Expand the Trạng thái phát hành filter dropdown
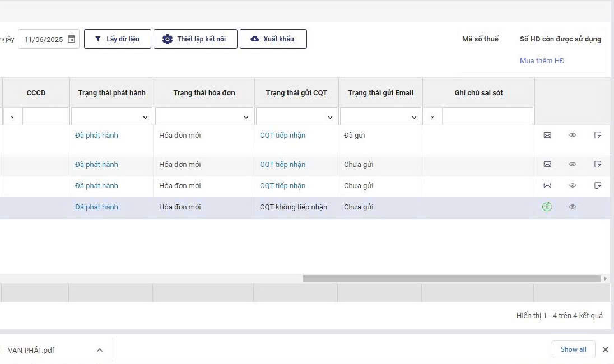Screen dimensions: 614x364 [111, 117]
